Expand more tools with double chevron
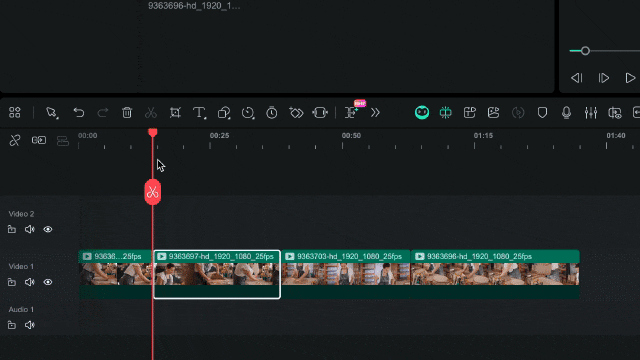 click(x=375, y=112)
